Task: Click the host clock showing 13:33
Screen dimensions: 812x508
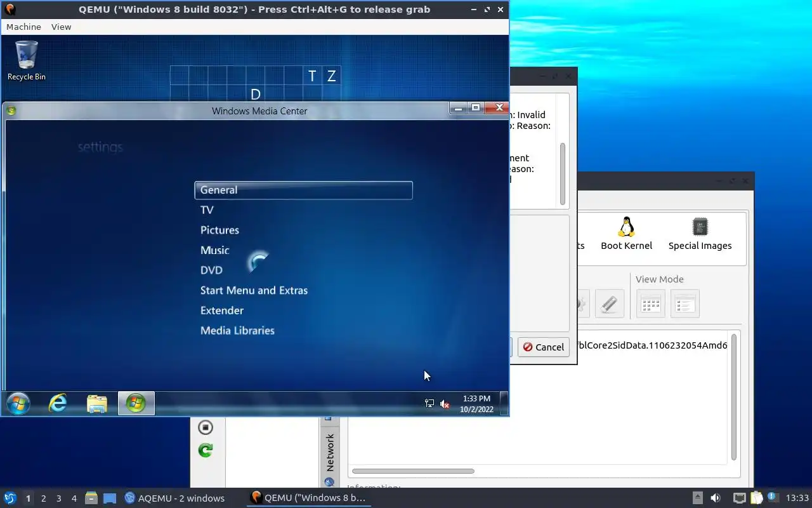Action: point(797,498)
